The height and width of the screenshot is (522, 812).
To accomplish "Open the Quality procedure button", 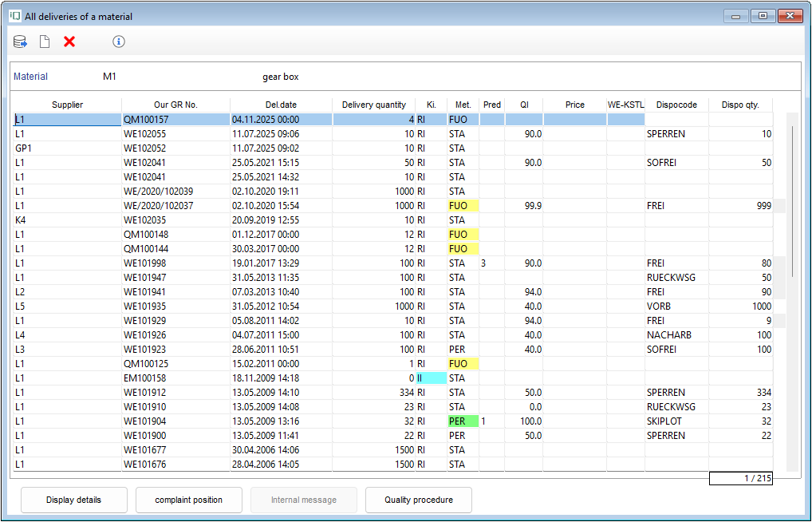I will (x=418, y=500).
